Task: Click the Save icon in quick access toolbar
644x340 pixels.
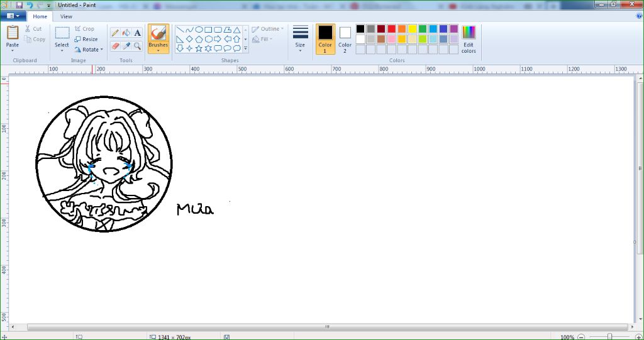Action: pos(19,5)
